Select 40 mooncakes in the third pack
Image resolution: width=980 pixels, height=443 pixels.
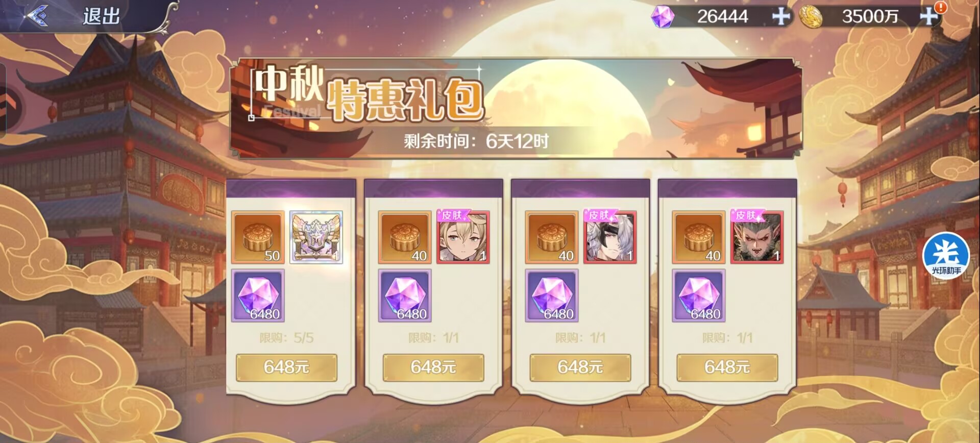pos(552,237)
